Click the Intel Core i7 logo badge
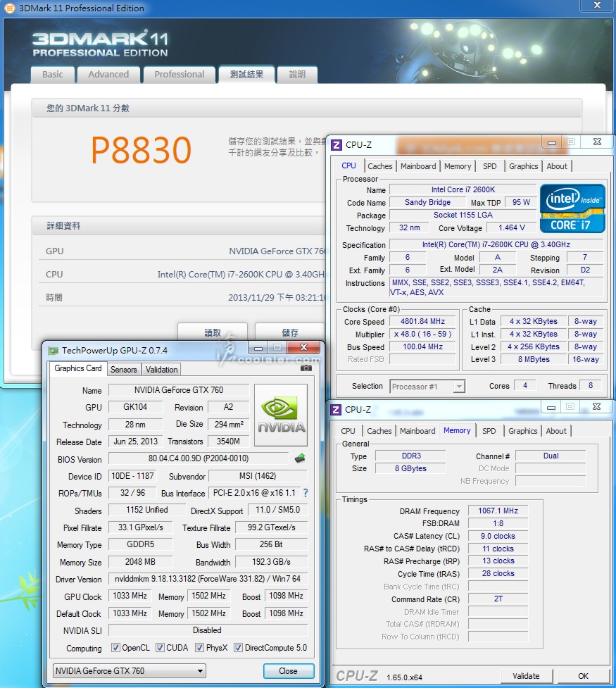Viewport: 616px width, 688px height. (572, 208)
